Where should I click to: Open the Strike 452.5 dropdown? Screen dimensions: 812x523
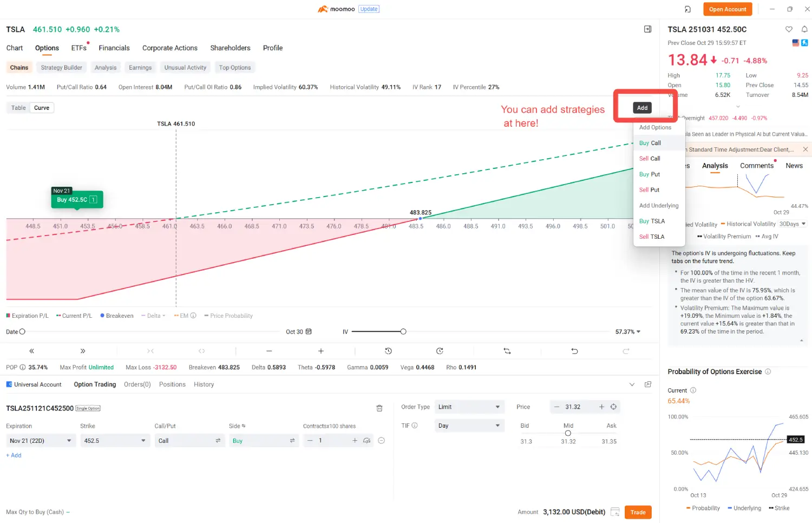coord(115,441)
